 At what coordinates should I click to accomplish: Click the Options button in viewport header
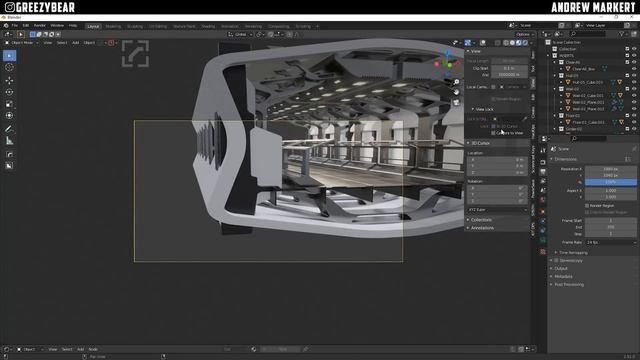(524, 34)
